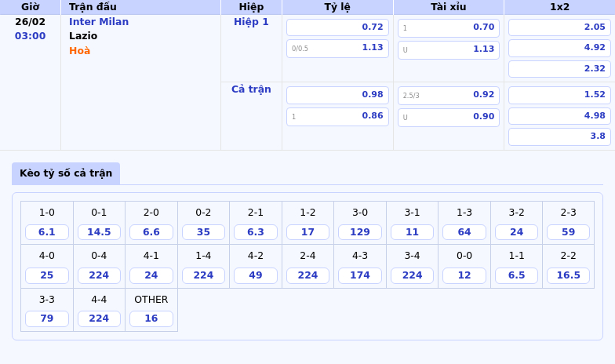This screenshot has width=615, height=364.
Task: Select Hiệp 1 1x2 odds 2.05
Action: click(x=560, y=27)
